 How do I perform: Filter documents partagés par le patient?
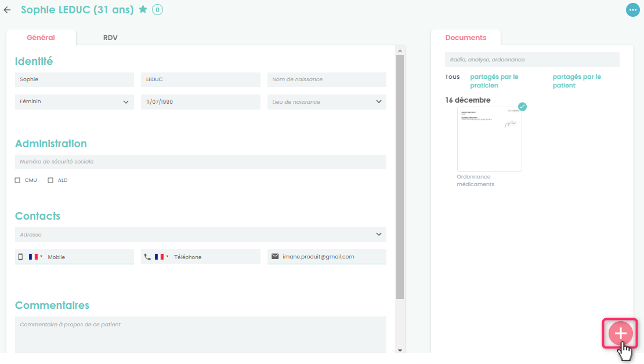point(576,81)
